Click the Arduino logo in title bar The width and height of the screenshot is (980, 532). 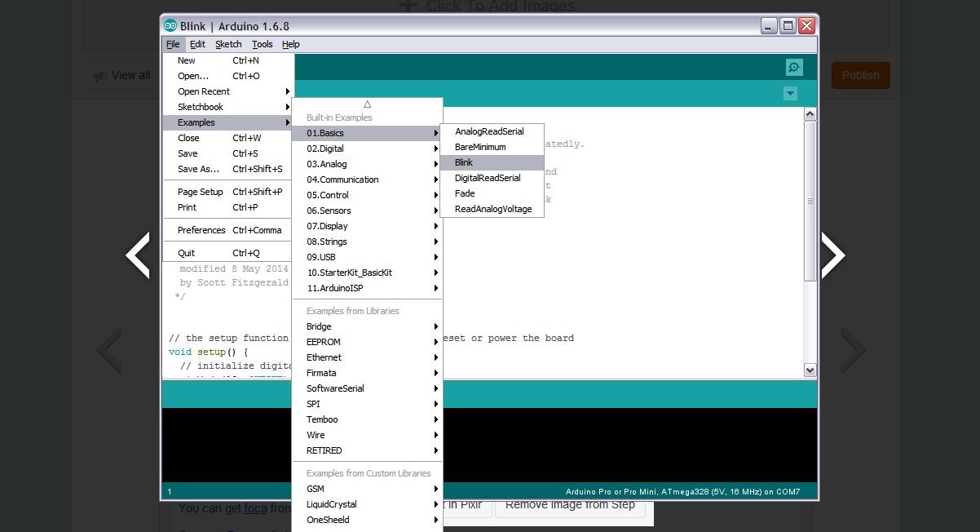[x=170, y=26]
